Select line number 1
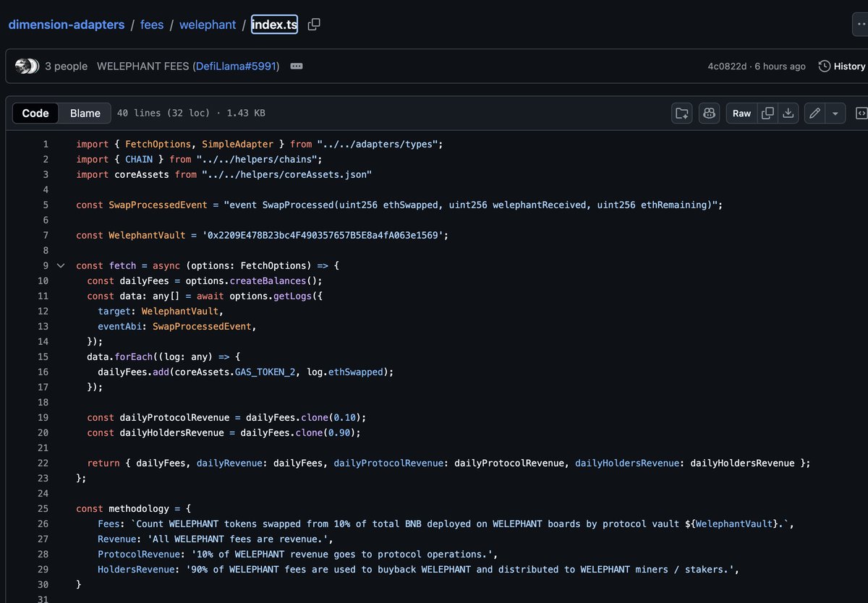868x603 pixels. coord(46,144)
